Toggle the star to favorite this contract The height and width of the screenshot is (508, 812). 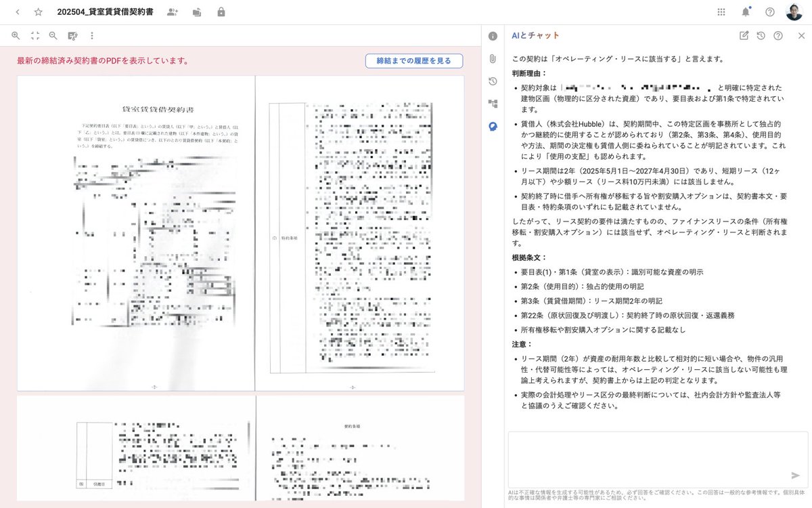39,12
